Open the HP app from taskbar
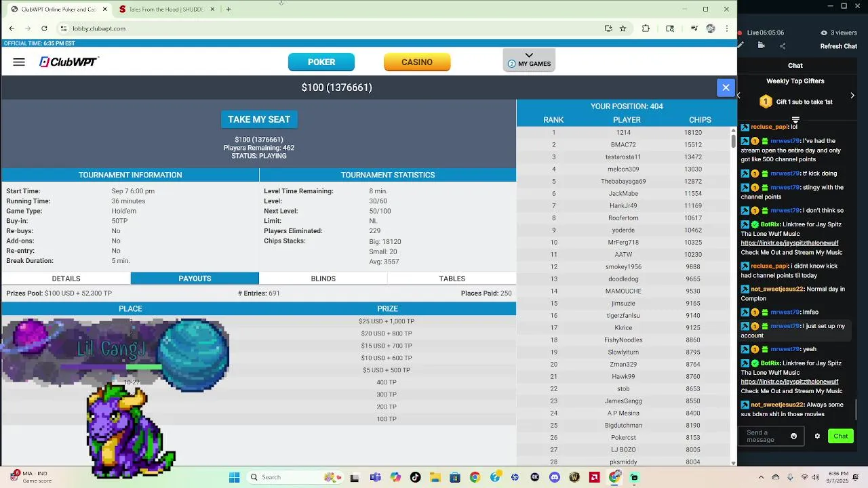This screenshot has height=488, width=868. (515, 477)
